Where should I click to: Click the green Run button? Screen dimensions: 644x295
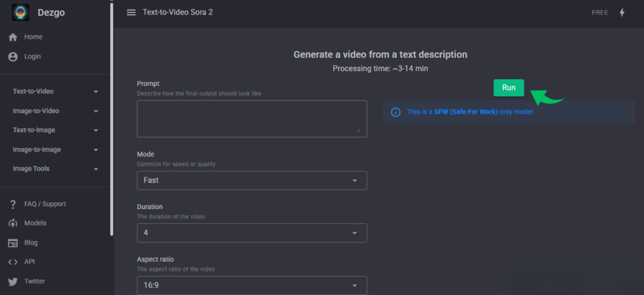coord(509,88)
